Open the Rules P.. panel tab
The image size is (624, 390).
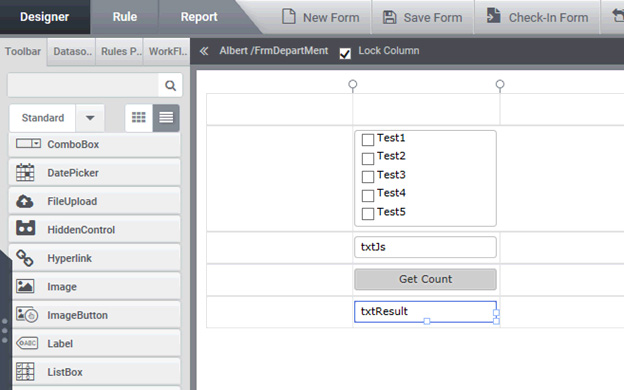pos(120,51)
